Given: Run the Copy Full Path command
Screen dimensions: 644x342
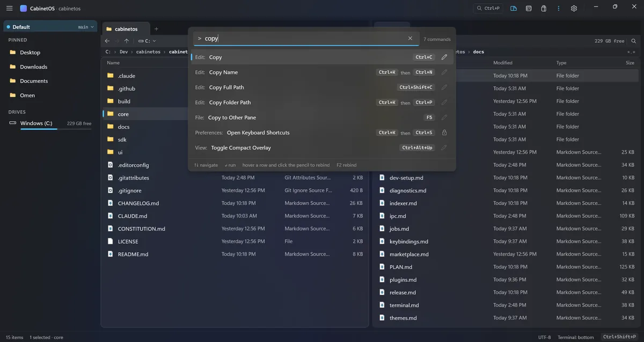Looking at the screenshot, I should [x=322, y=87].
